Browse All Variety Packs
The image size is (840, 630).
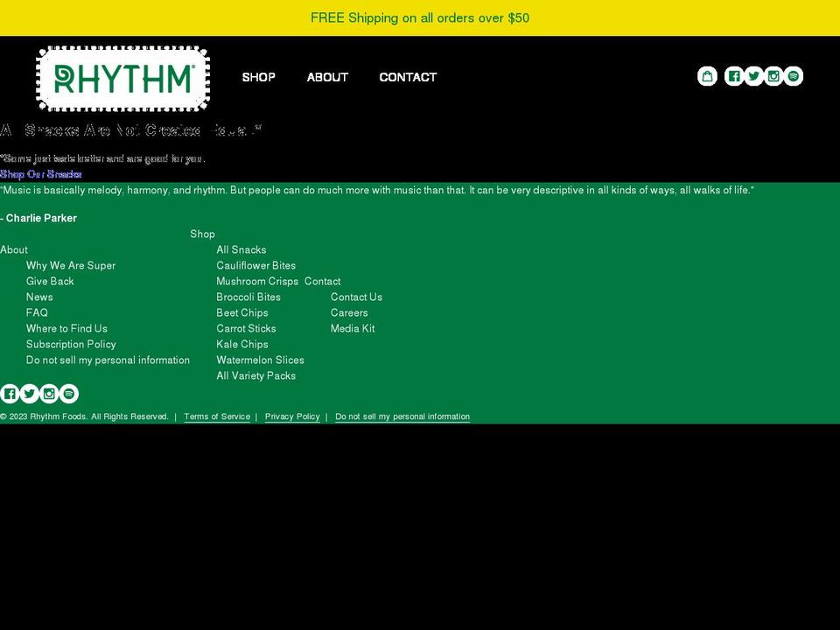tap(256, 375)
